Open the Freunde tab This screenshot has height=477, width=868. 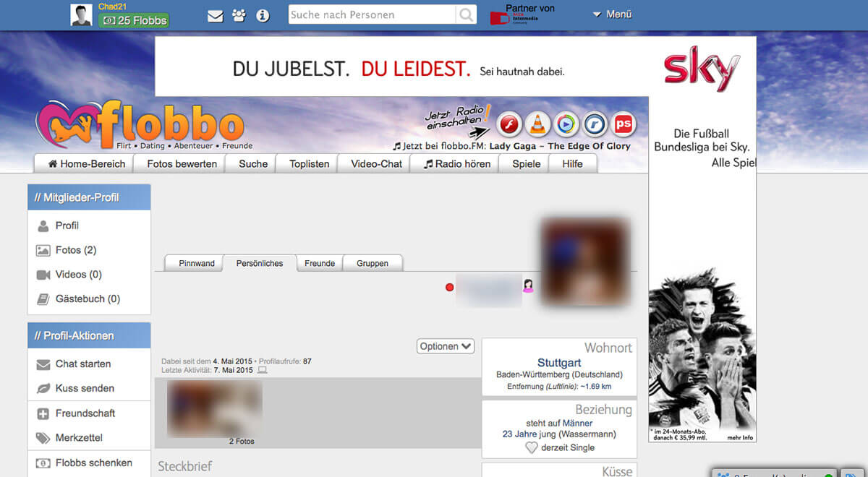tap(320, 264)
